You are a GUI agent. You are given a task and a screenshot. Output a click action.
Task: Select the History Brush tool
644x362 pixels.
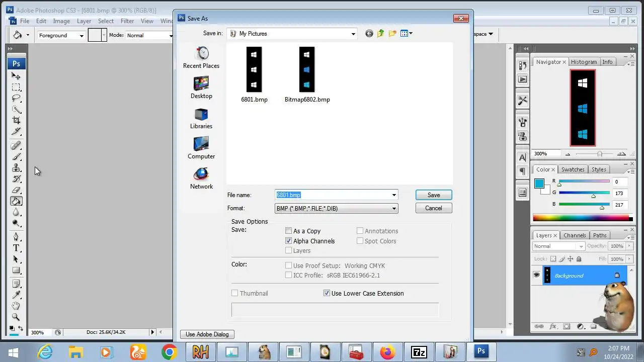[x=16, y=178]
